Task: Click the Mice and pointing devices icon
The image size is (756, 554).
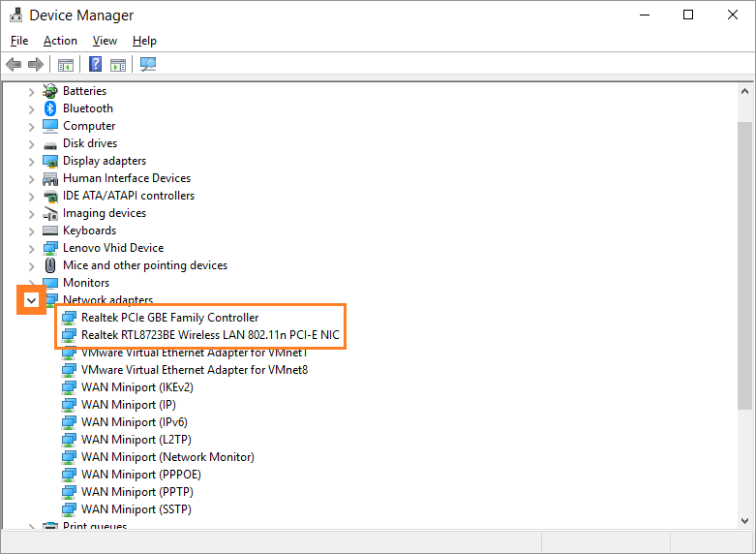Action: pyautogui.click(x=50, y=265)
